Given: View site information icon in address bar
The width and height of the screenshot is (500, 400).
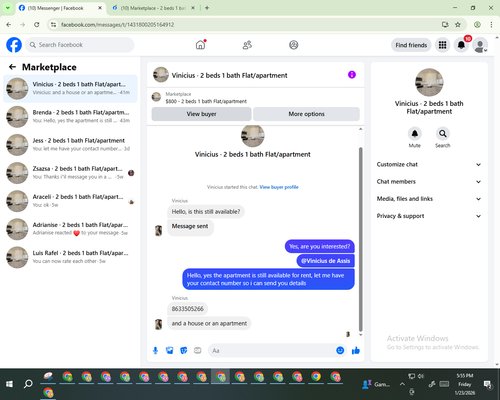Looking at the screenshot, I should (x=53, y=25).
